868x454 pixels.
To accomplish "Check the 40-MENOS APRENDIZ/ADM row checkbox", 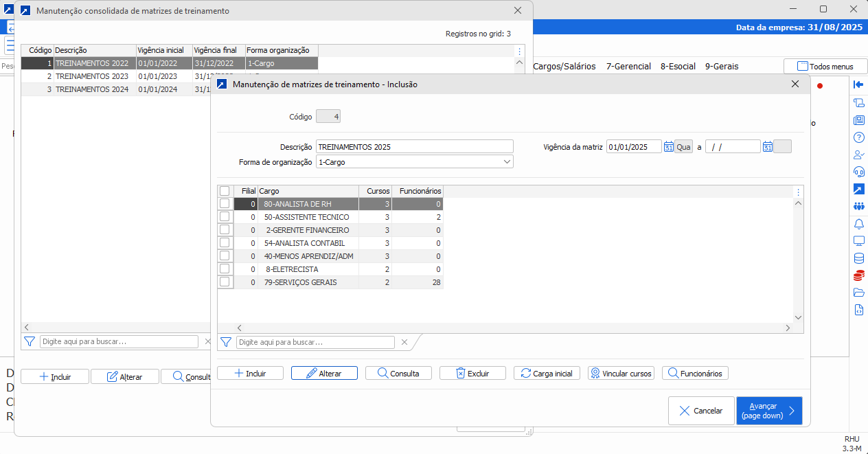I will pyautogui.click(x=225, y=256).
